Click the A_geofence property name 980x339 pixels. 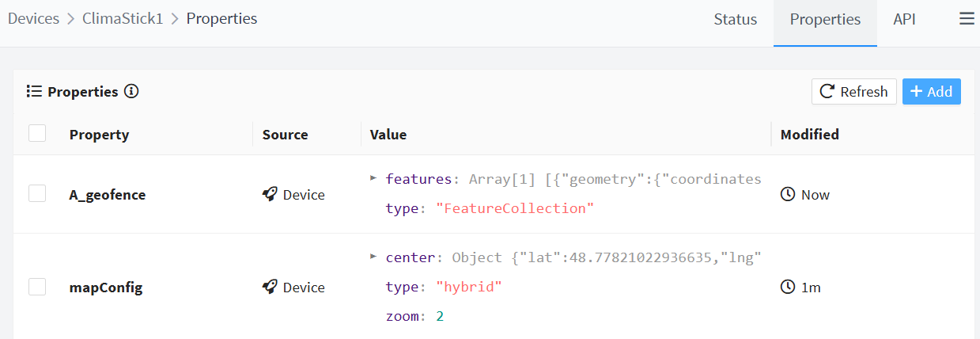(x=107, y=195)
